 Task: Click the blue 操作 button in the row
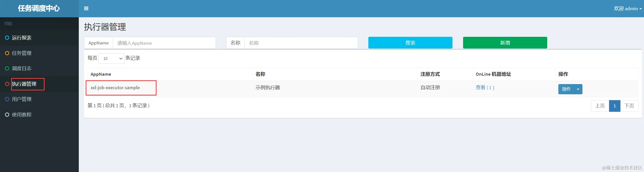(x=566, y=89)
